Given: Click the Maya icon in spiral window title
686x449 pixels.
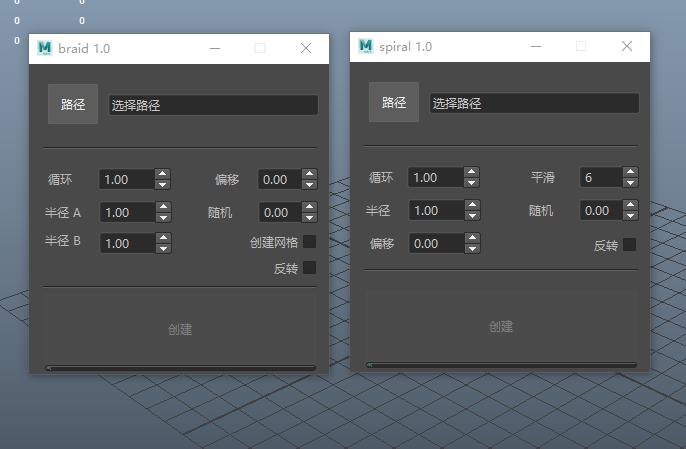Looking at the screenshot, I should click(x=365, y=46).
